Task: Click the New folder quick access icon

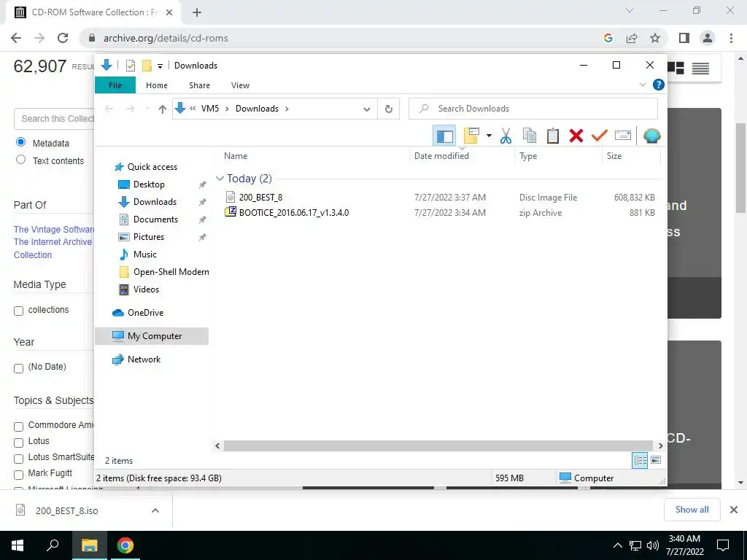Action: tap(147, 66)
